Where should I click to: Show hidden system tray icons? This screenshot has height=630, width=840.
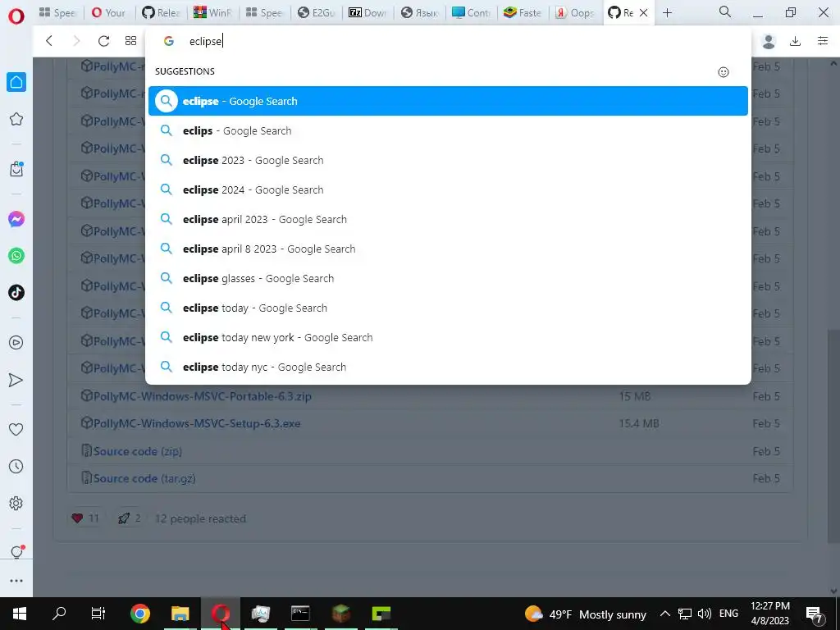tap(664, 614)
